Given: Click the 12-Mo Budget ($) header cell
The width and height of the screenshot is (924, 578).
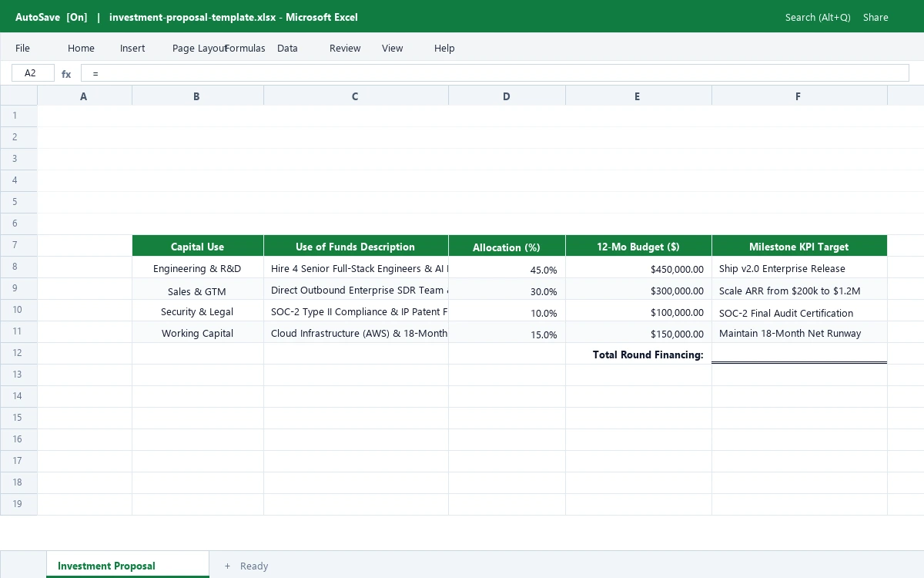Looking at the screenshot, I should [x=638, y=246].
